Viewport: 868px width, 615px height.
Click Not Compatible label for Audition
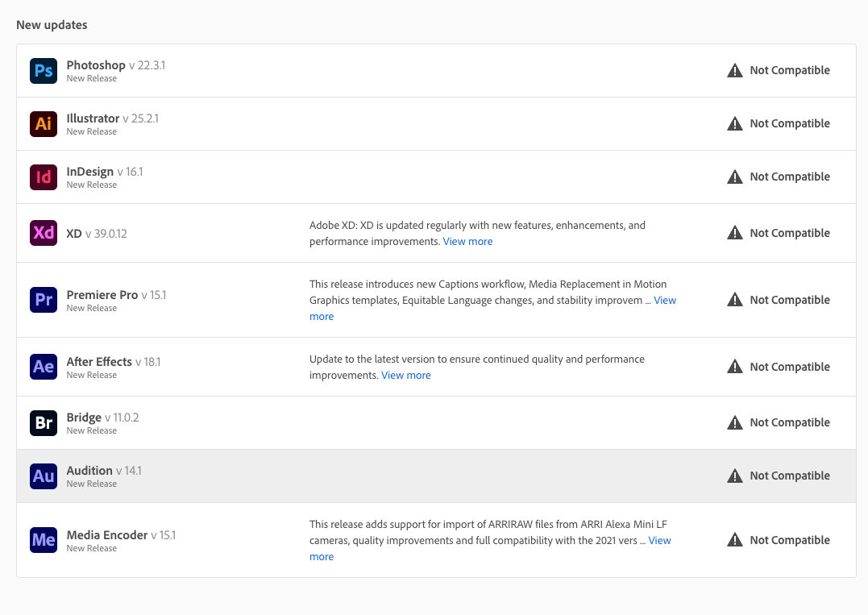tap(790, 476)
